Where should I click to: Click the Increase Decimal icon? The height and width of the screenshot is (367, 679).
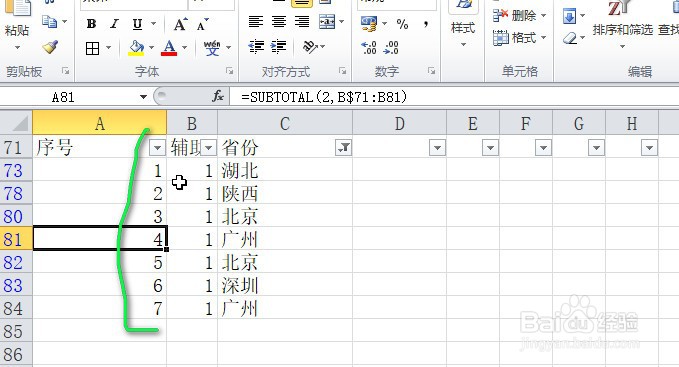point(369,48)
